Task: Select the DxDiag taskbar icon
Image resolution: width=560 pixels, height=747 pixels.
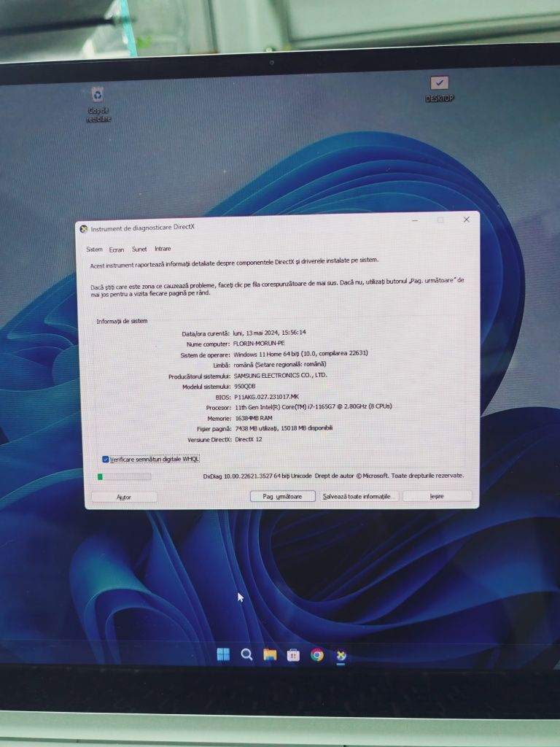Action: pos(341,656)
